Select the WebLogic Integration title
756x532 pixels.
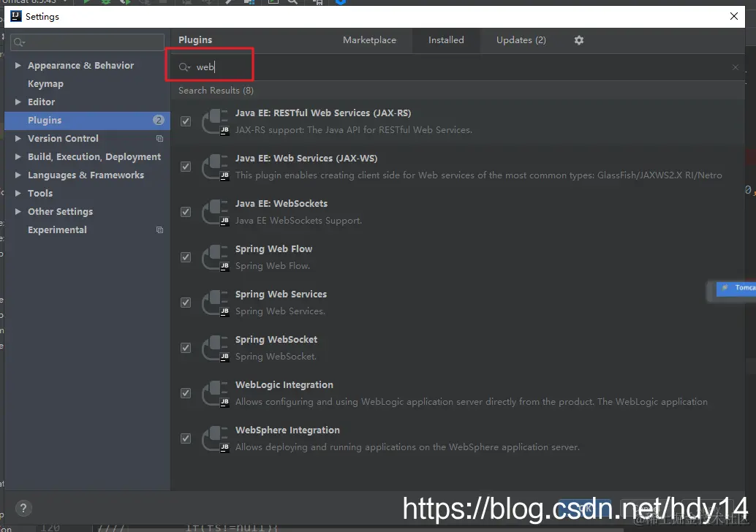coord(284,385)
